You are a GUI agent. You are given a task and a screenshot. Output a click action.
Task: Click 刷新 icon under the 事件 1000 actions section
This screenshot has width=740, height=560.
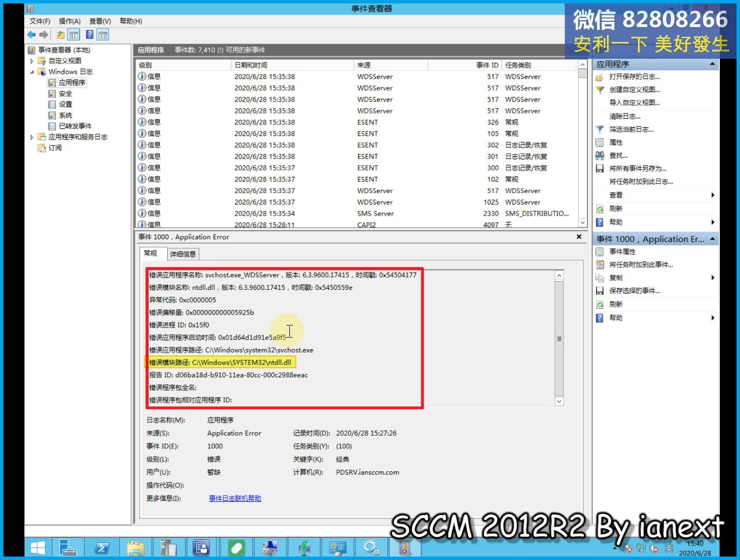point(600,304)
